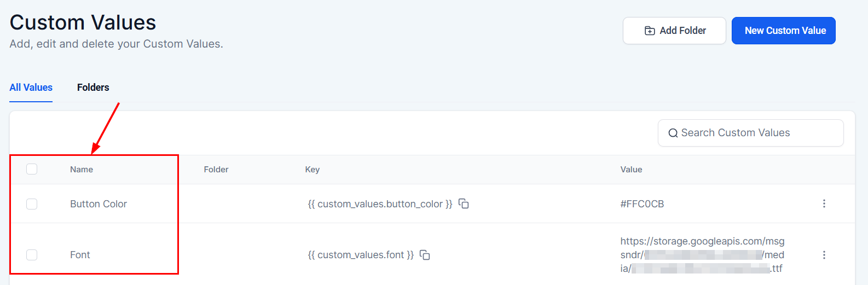868x285 pixels.
Task: Check the Button Color row checkbox
Action: (32, 204)
